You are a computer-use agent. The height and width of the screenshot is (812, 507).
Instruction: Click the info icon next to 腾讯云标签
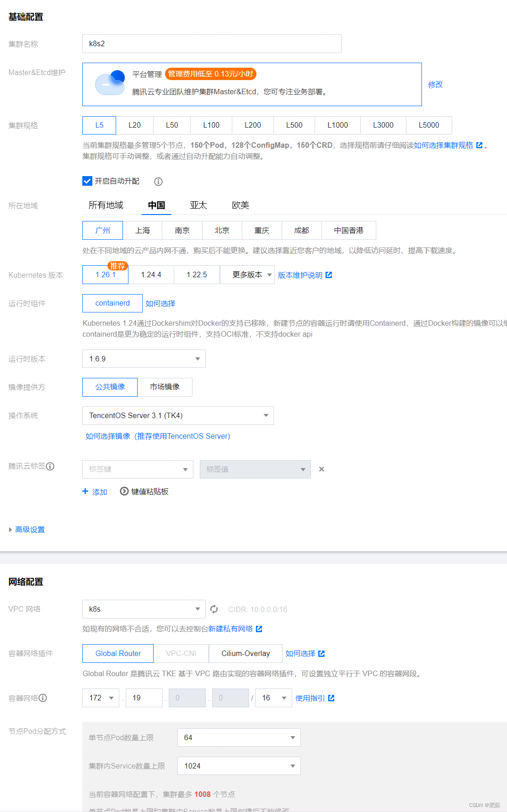coord(50,466)
